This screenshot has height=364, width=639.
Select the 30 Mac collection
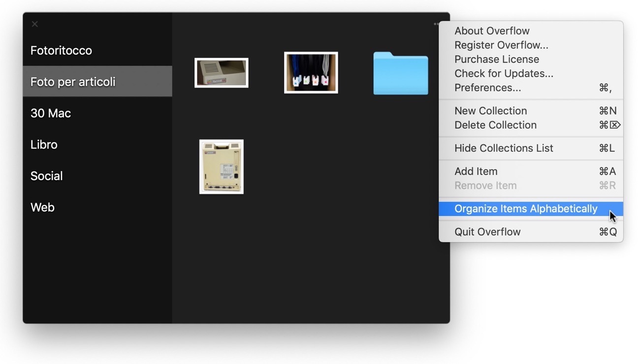pos(51,113)
